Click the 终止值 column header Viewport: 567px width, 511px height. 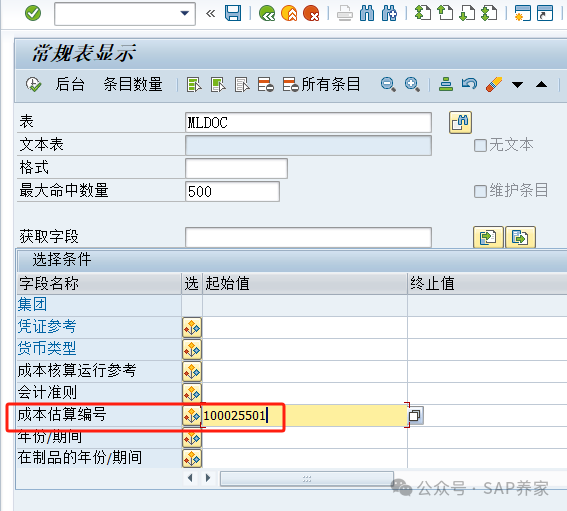487,284
